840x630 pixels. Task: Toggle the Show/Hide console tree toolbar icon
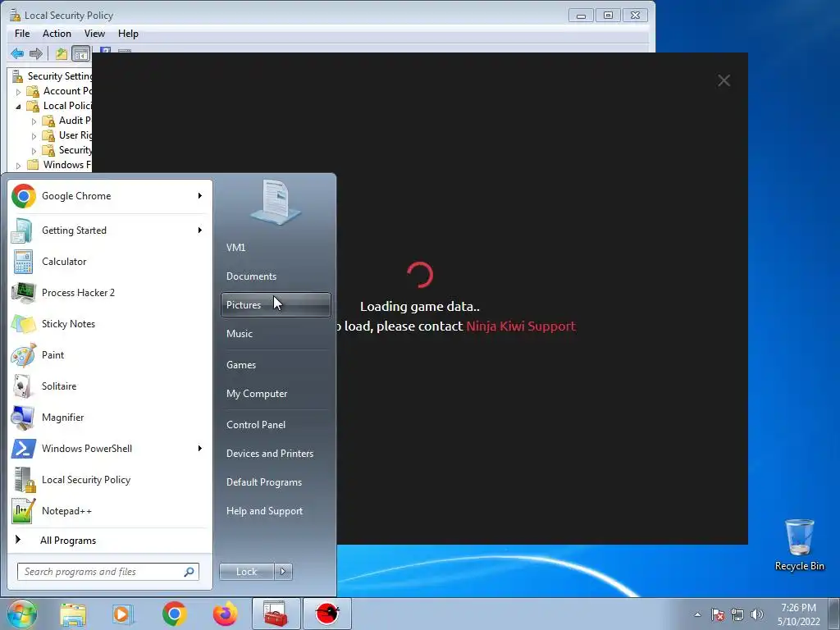coord(80,53)
